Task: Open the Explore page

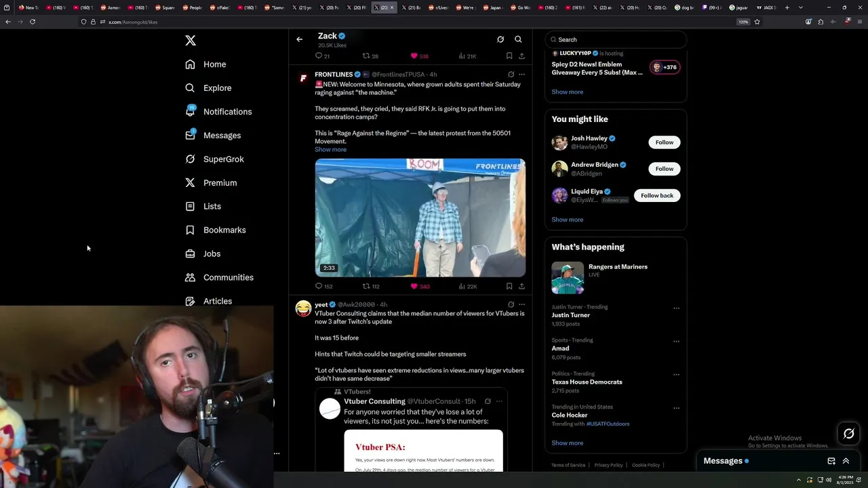Action: tap(209, 88)
